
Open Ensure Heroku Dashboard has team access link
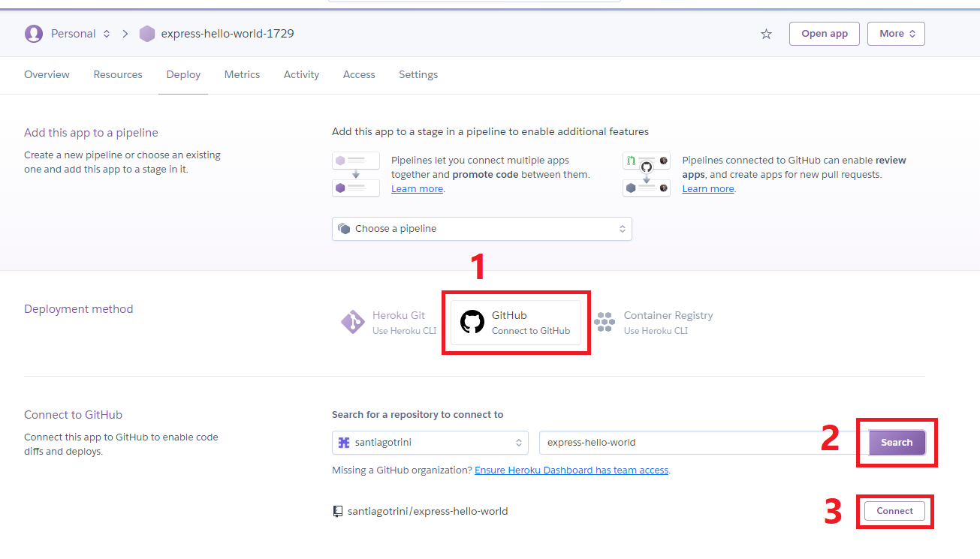click(571, 470)
